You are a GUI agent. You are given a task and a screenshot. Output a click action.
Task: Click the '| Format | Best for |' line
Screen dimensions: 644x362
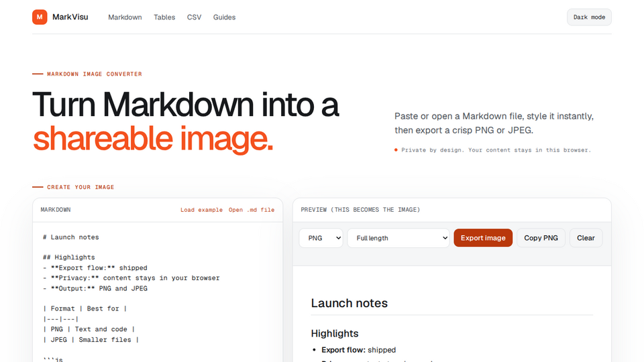pyautogui.click(x=85, y=308)
